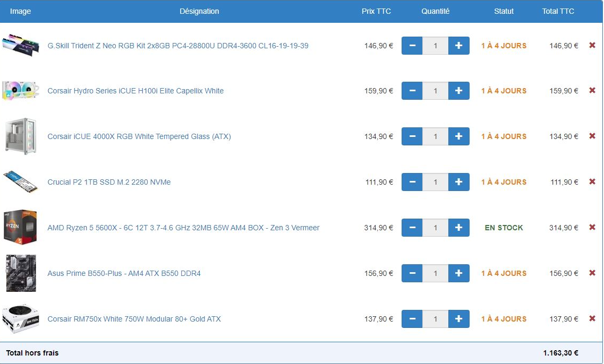Screen dimensions: 604x364
Task: Decrease quantity of Corsair Hydro H100i
Action: click(x=412, y=91)
